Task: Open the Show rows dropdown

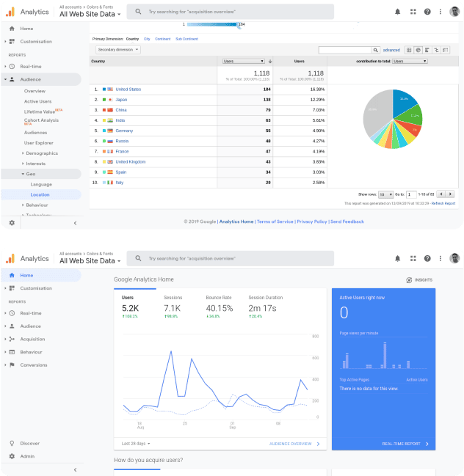Action: click(x=385, y=194)
